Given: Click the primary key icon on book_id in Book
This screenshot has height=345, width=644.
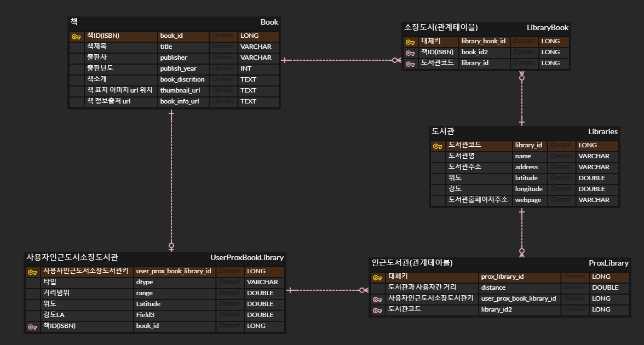Looking at the screenshot, I should click(x=75, y=36).
